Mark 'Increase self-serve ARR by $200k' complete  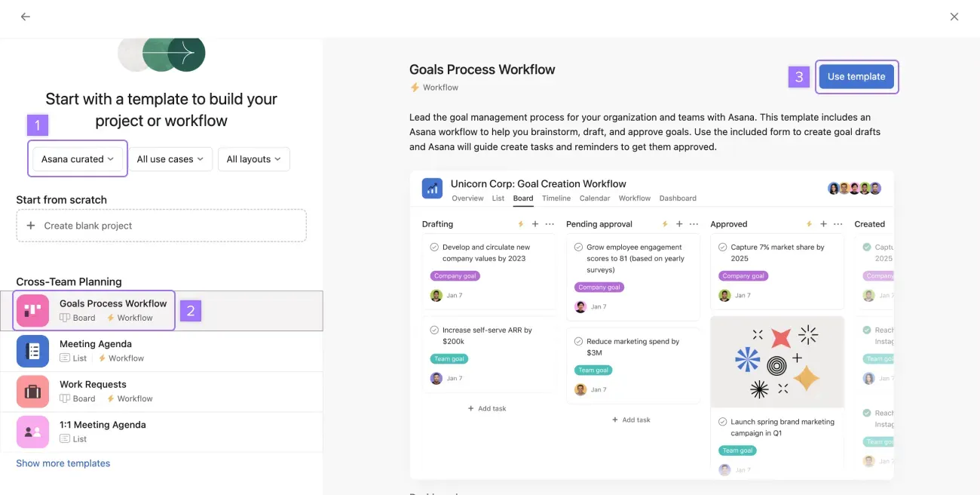pyautogui.click(x=434, y=330)
